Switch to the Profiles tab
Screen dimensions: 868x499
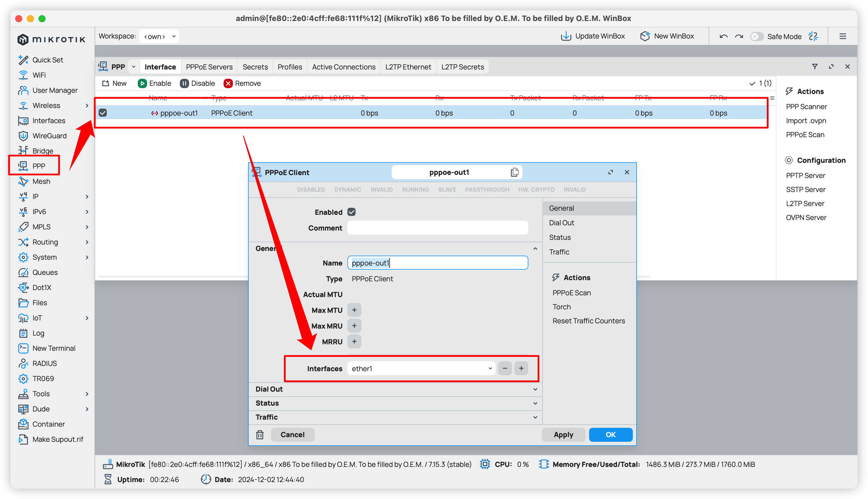[290, 67]
